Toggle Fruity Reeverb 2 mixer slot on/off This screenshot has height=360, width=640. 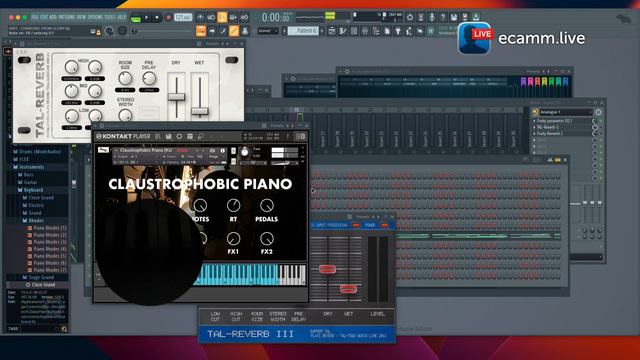(601, 133)
